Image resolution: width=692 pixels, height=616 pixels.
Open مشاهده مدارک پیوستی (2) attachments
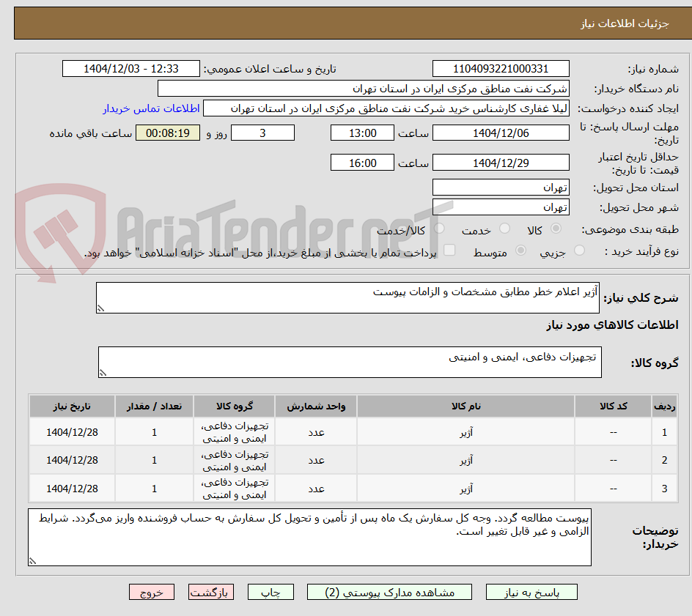pos(389,592)
